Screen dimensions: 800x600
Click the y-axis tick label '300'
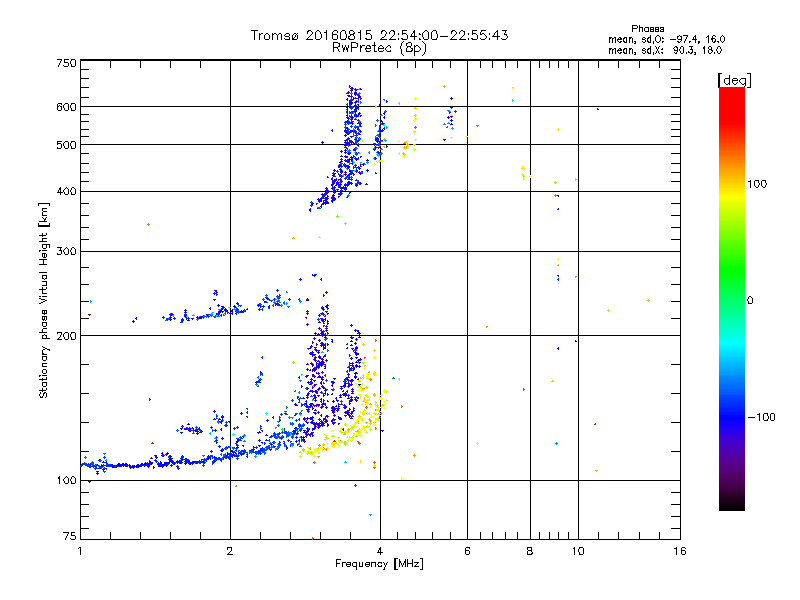coord(66,252)
